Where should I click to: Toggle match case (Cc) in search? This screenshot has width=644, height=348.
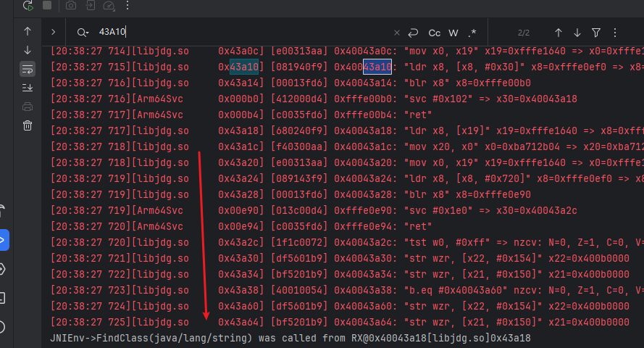pyautogui.click(x=435, y=33)
